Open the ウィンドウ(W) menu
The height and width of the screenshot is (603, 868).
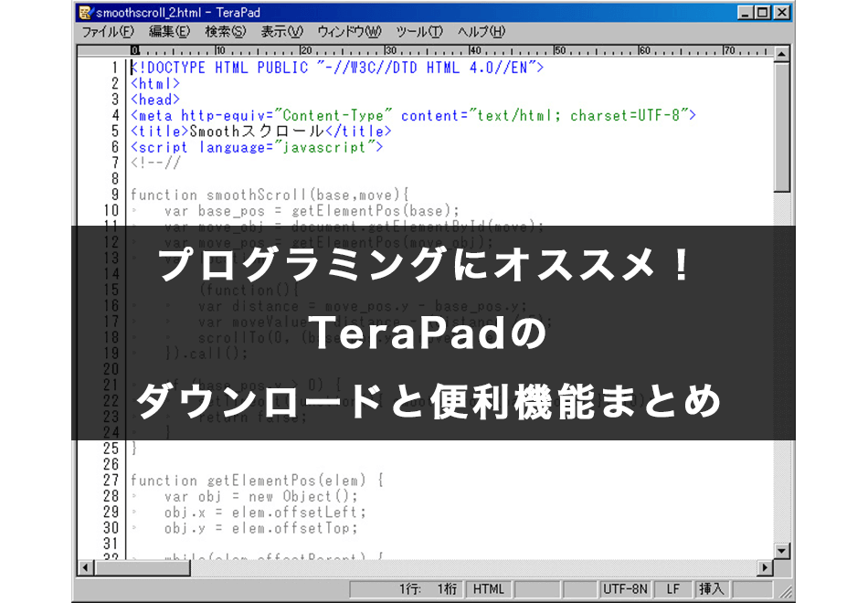(x=349, y=32)
